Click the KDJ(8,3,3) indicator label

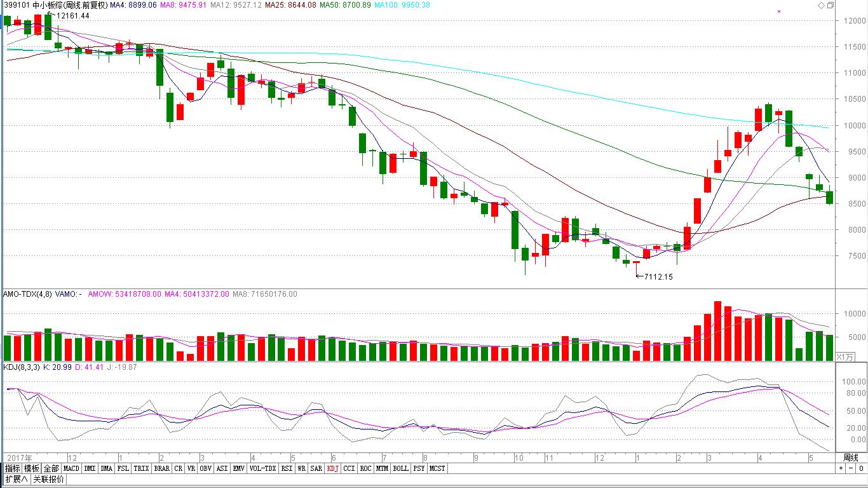[x=22, y=367]
